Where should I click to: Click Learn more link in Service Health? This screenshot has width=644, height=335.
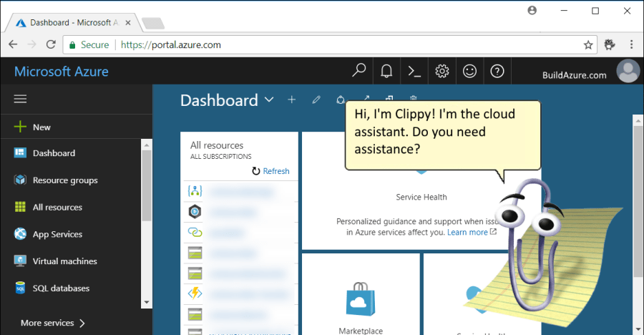(x=467, y=232)
